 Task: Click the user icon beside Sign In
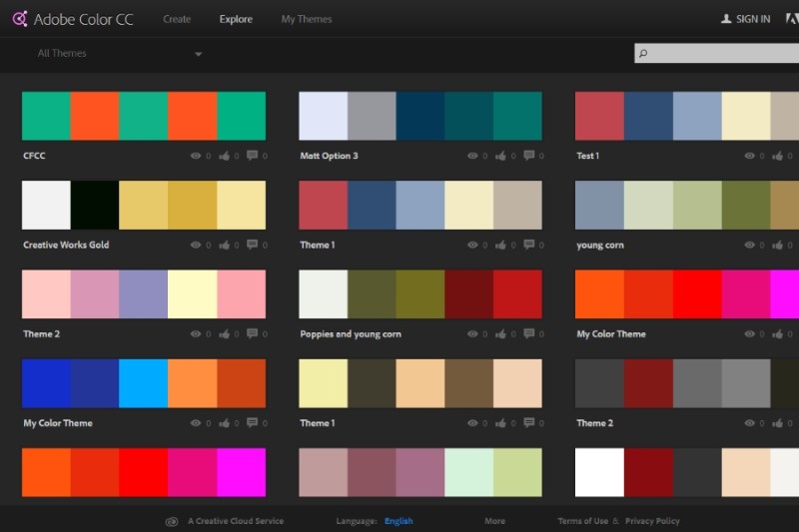click(x=726, y=19)
